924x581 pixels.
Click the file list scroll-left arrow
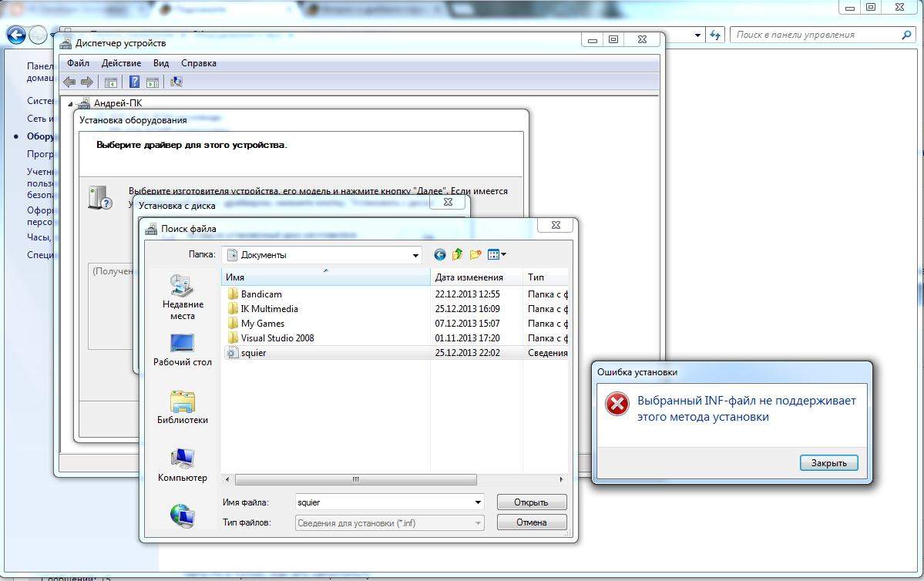pyautogui.click(x=227, y=479)
